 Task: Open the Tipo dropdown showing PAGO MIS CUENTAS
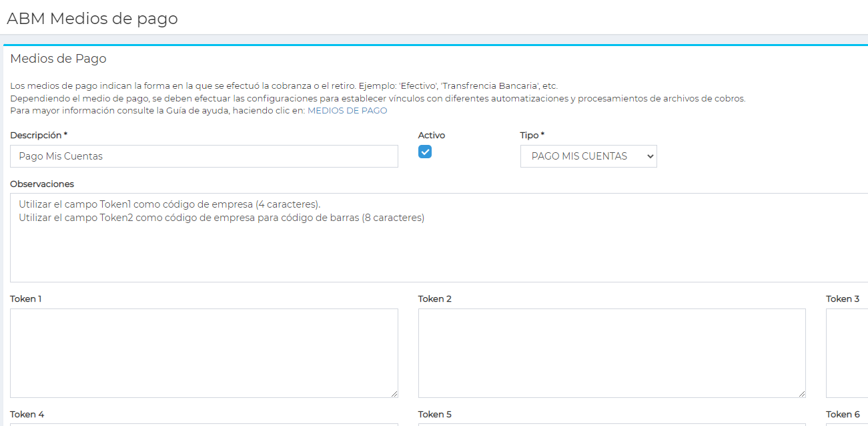pos(588,156)
